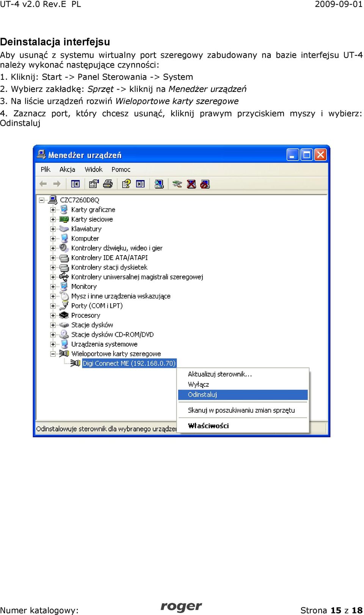Select the Monitory label
Image resolution: width=364 pixels, height=615 pixels.
(x=84, y=287)
